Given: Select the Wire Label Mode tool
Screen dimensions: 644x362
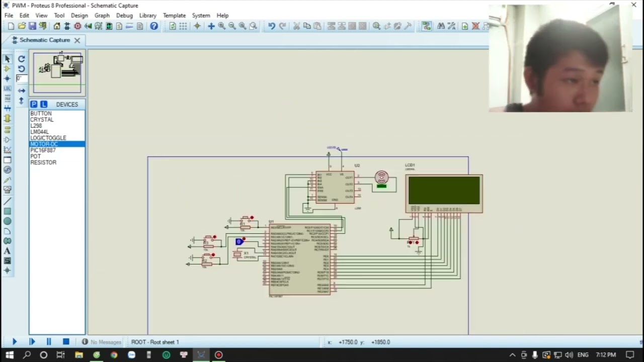Looking at the screenshot, I should click(x=7, y=88).
